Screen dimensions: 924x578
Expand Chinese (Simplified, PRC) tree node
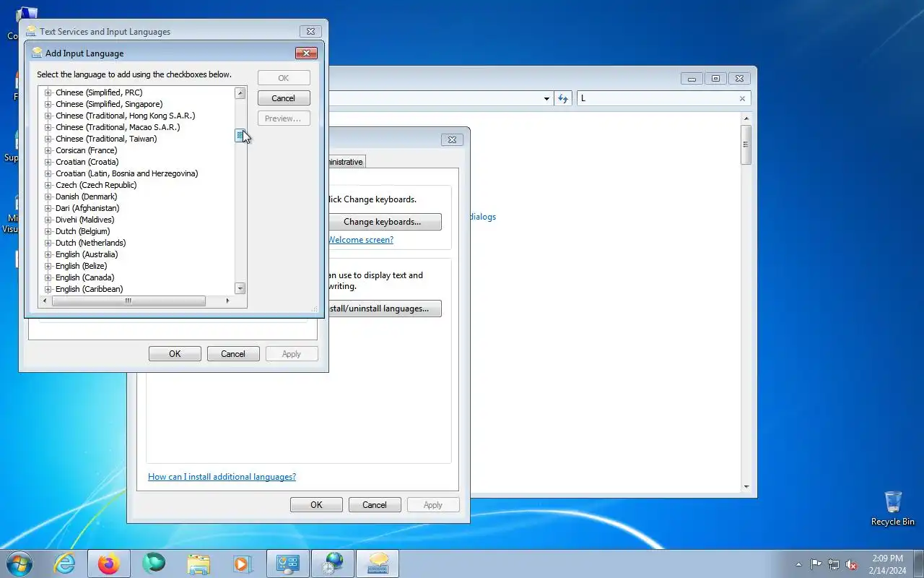click(48, 92)
